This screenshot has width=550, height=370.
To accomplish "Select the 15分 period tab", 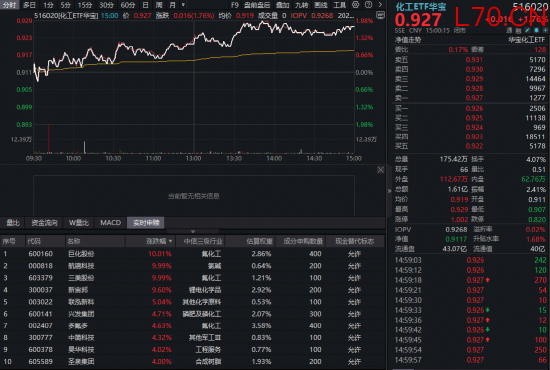I will pos(85,5).
